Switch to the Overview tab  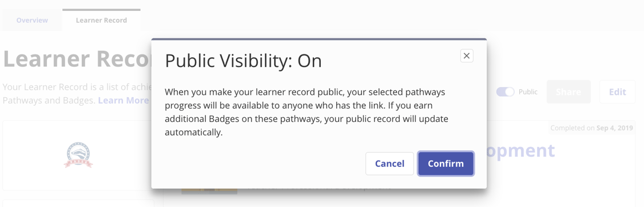click(x=32, y=20)
